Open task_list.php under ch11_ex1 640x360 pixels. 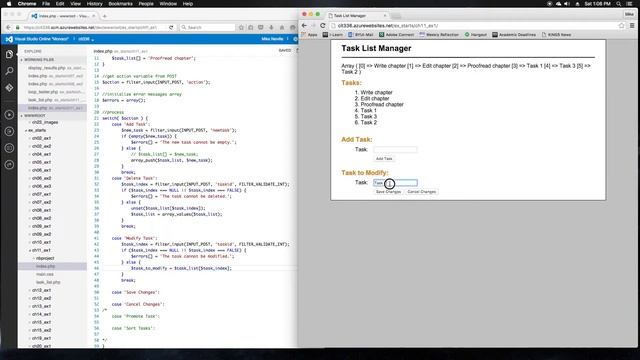pyautogui.click(x=48, y=282)
